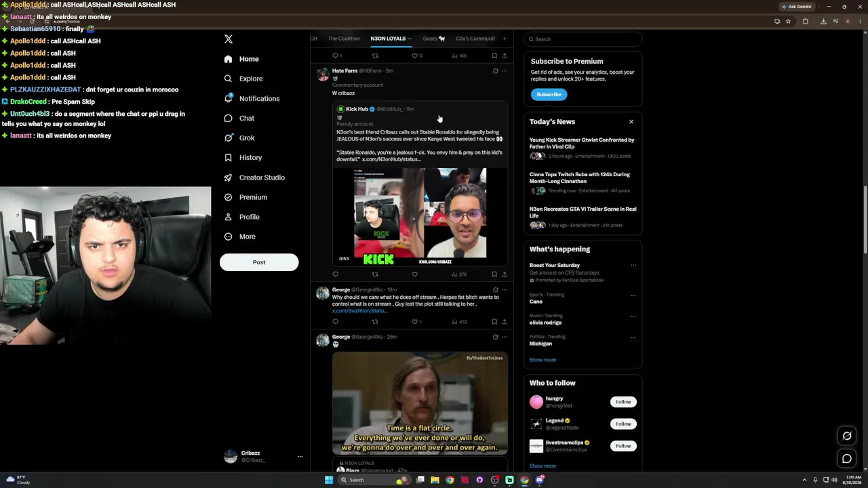Image resolution: width=868 pixels, height=488 pixels.
Task: Open Grok from the left sidebar
Action: point(239,138)
